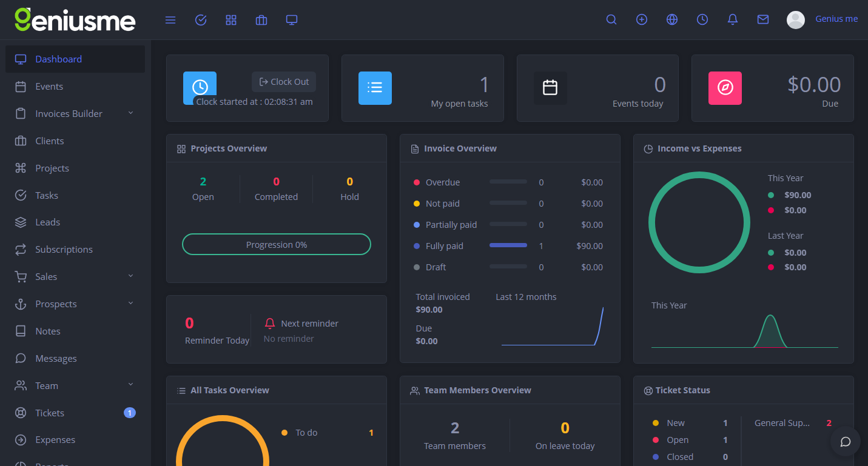This screenshot has height=466, width=868.
Task: Open the My open tasks card
Action: tap(423, 88)
